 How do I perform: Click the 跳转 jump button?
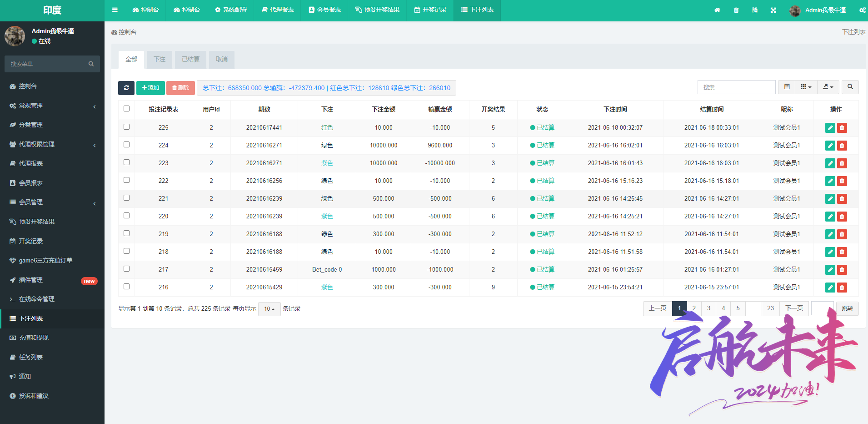pyautogui.click(x=847, y=308)
